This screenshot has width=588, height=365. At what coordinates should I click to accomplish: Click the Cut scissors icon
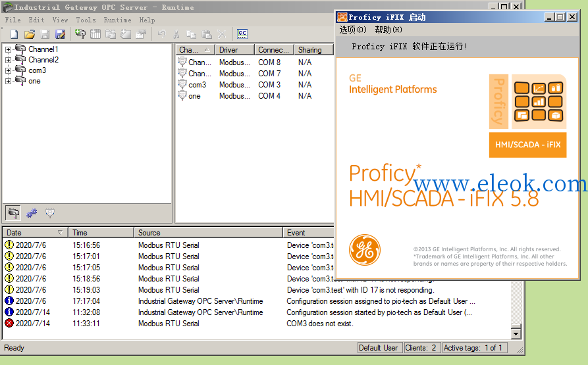point(176,34)
